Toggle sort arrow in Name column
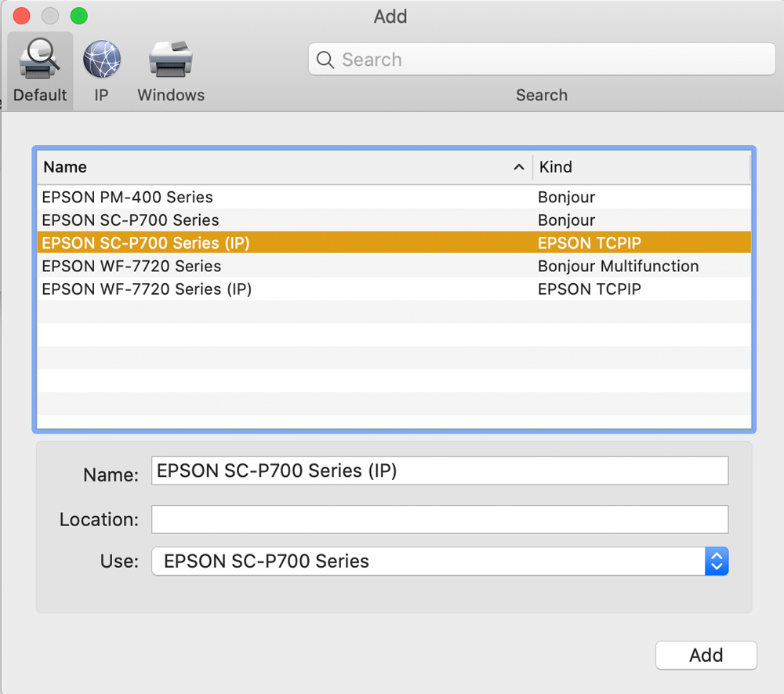784x694 pixels. (518, 167)
